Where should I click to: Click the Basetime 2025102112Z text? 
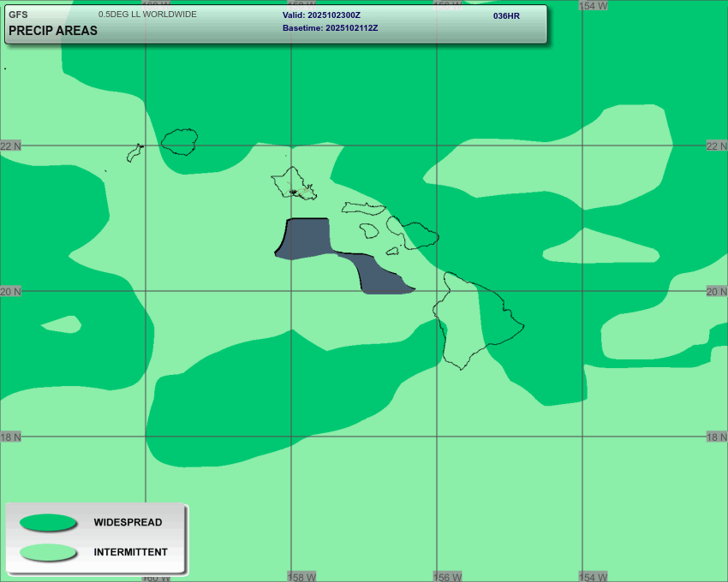[330, 28]
